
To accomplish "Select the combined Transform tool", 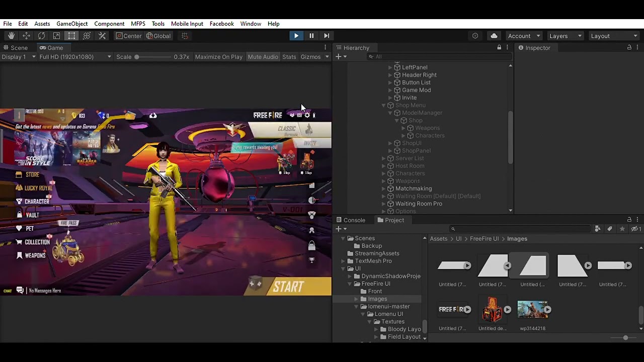I will 87,36.
